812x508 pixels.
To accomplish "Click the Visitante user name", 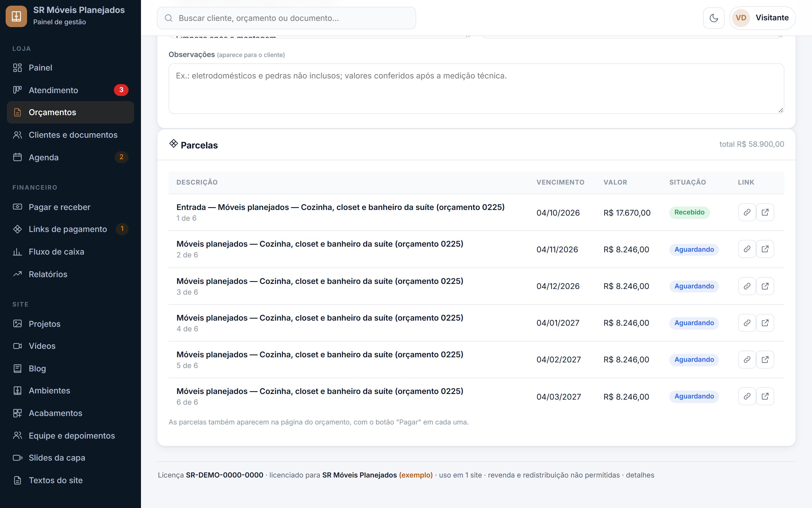I will [772, 18].
